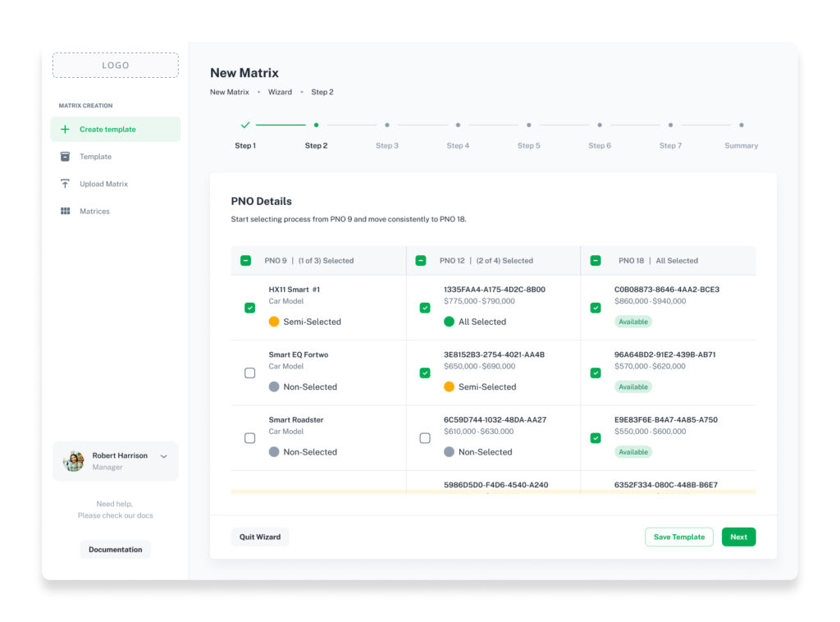Click the Quit Wizard button
This screenshot has width=840, height=622.
click(260, 537)
